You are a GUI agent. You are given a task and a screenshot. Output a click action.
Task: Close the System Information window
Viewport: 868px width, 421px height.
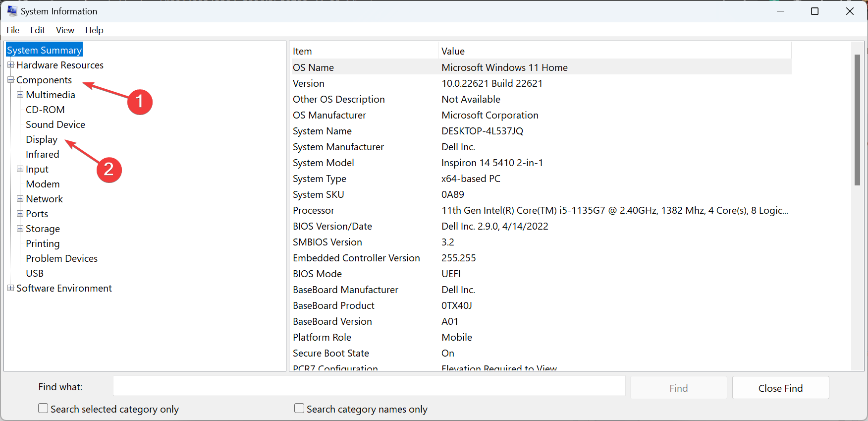(850, 11)
